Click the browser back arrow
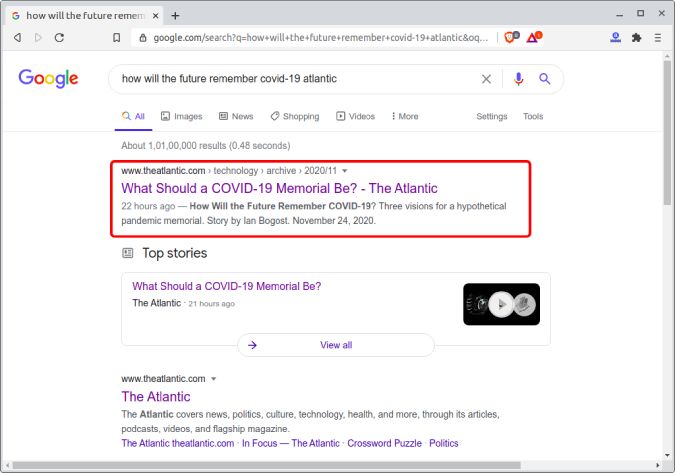 click(x=18, y=37)
